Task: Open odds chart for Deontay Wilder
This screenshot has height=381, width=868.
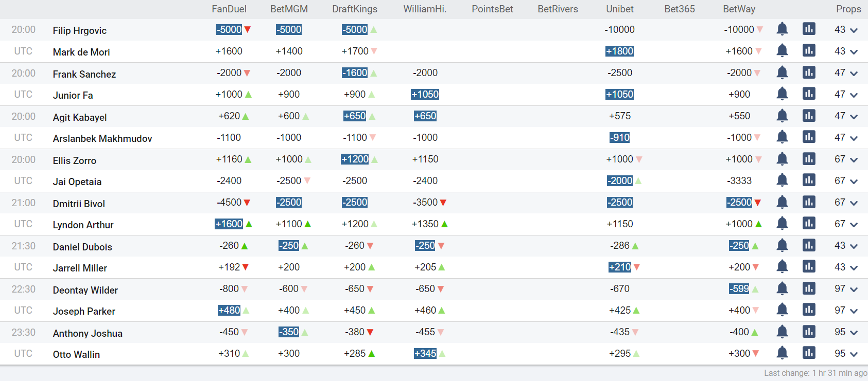Action: pyautogui.click(x=809, y=288)
